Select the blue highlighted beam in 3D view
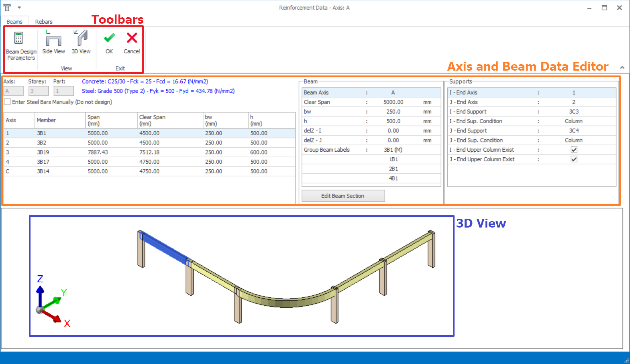The width and height of the screenshot is (630, 364). pyautogui.click(x=165, y=249)
